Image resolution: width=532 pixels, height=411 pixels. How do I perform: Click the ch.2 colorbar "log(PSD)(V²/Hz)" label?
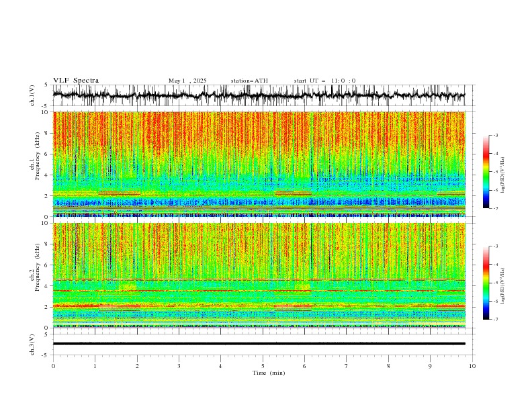tap(502, 285)
